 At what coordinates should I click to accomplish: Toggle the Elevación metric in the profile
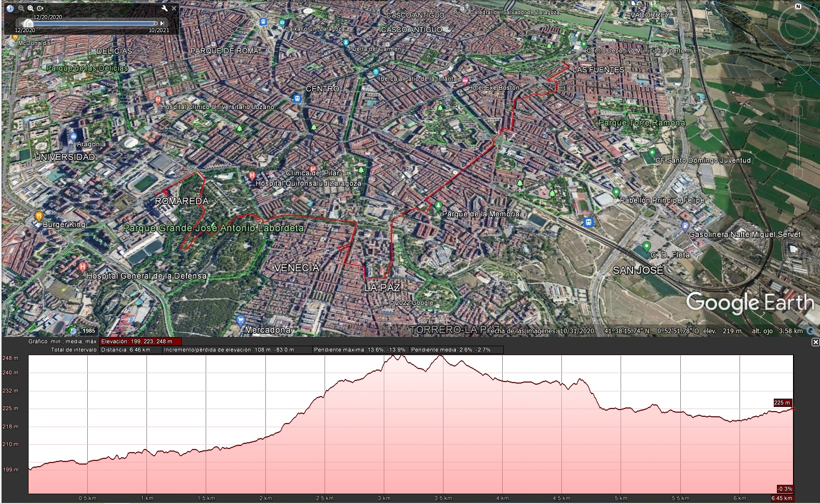coord(140,342)
